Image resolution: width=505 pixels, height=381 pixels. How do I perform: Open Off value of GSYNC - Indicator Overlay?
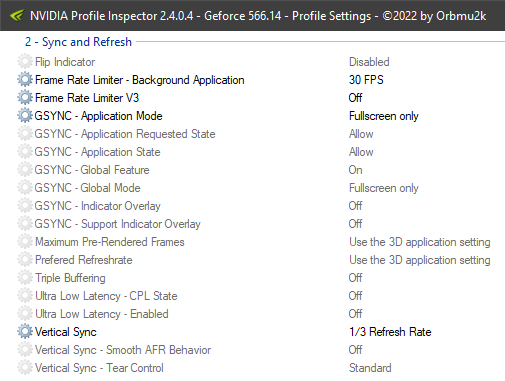[x=355, y=206]
